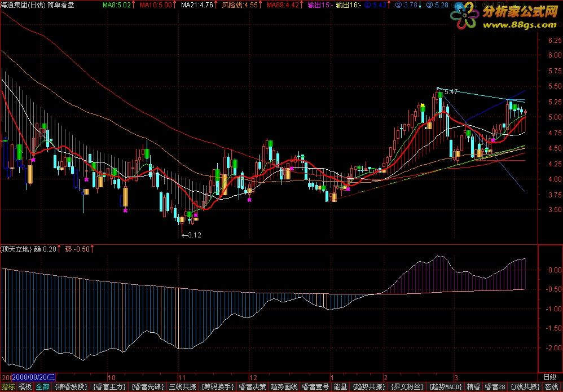563x392 pixels.
Task: Click month 11 on time axis
Action: click(182, 377)
